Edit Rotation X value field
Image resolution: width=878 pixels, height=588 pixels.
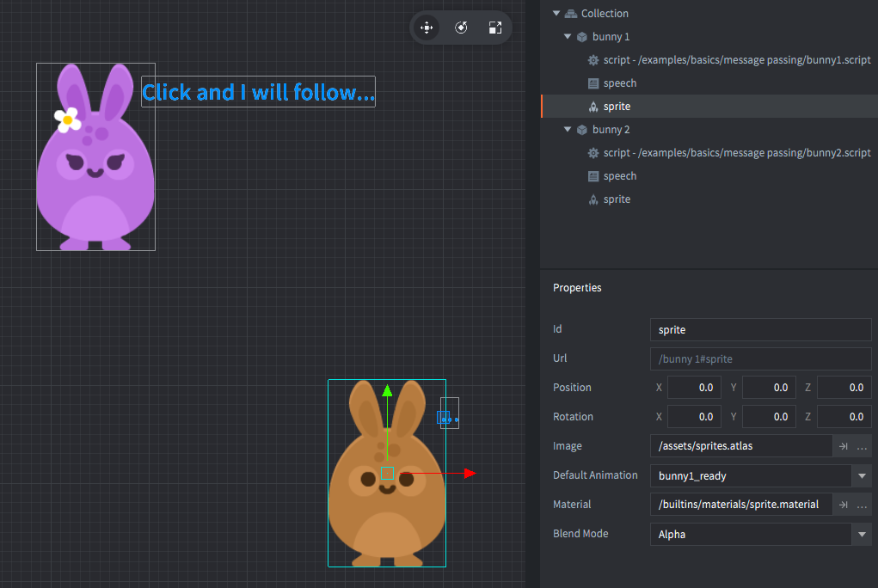pos(694,417)
